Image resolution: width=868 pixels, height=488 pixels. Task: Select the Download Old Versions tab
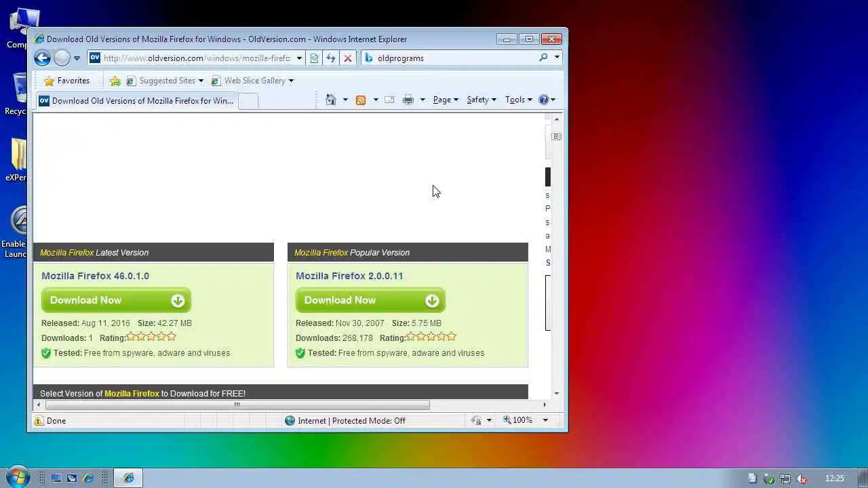coord(136,101)
